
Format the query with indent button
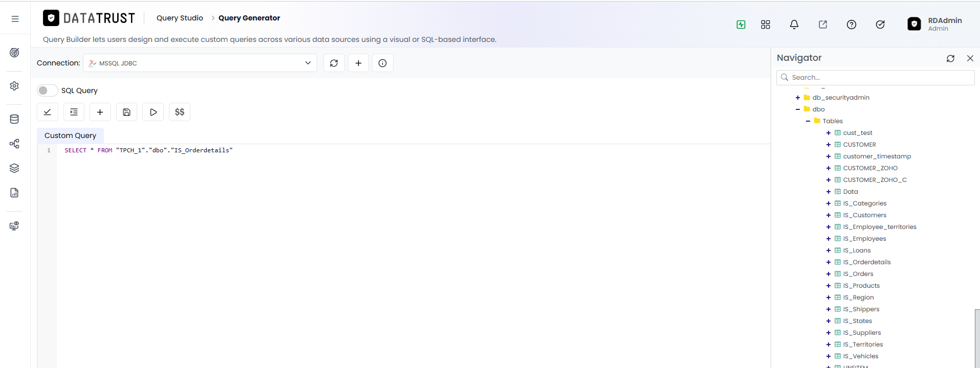coord(74,112)
